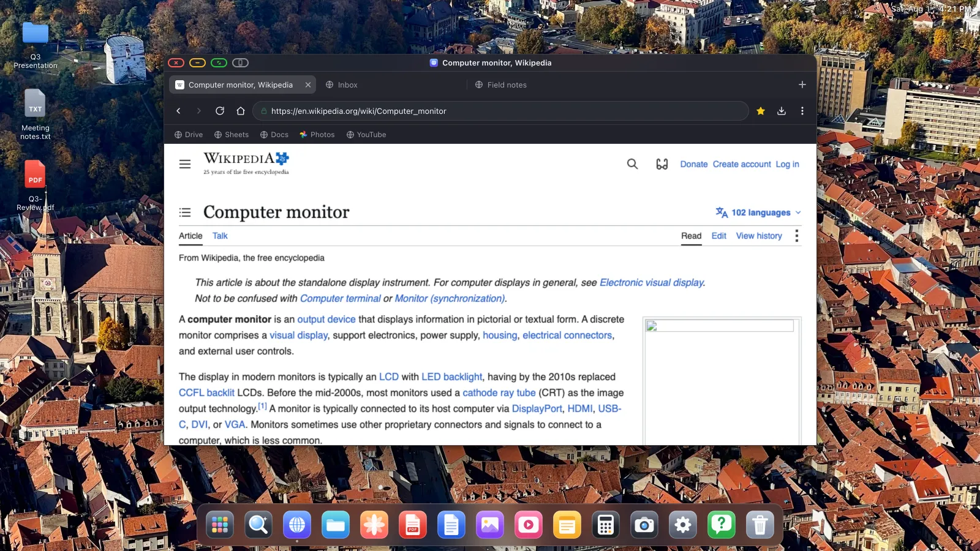Select the Read view tab
The image size is (980, 551).
click(692, 236)
